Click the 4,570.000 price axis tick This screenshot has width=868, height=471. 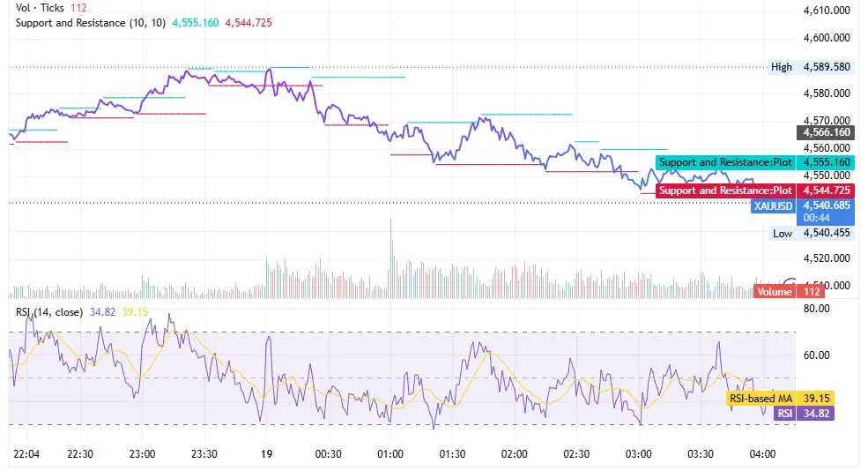(x=827, y=120)
